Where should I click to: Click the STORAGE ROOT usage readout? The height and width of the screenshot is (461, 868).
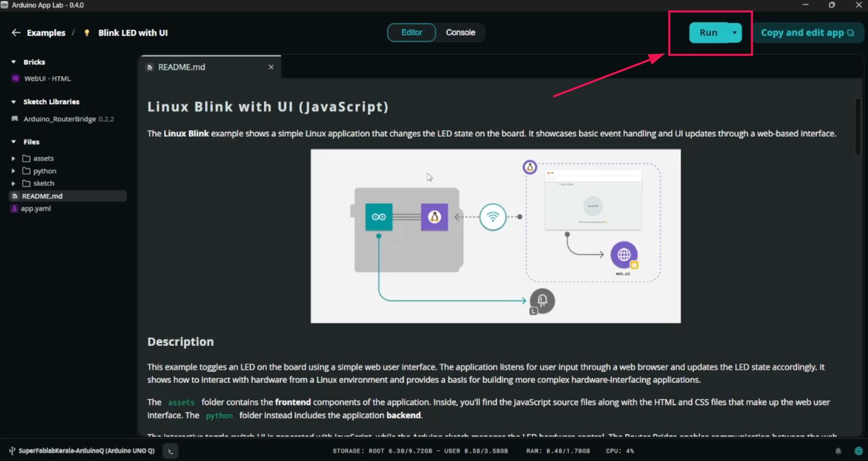420,451
